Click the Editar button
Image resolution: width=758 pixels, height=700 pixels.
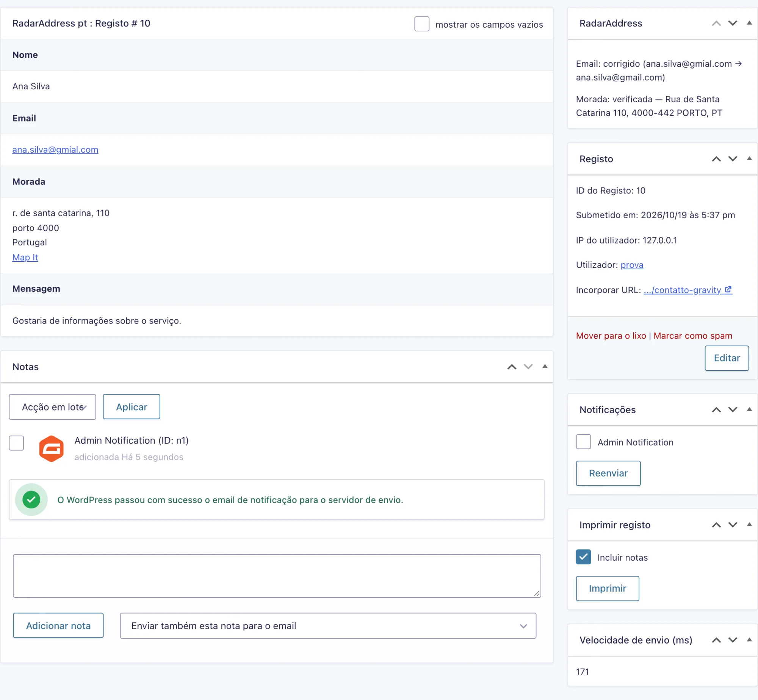point(727,358)
